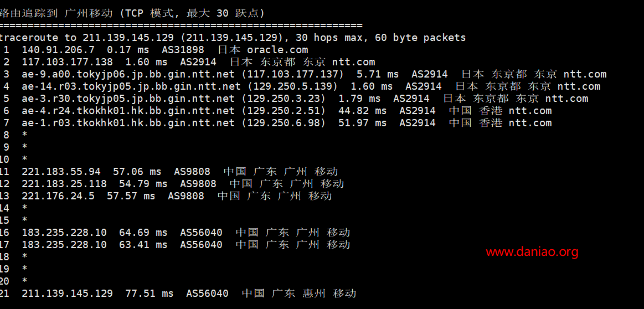This screenshot has height=309, width=644.
Task: Click the traceroute title line for 广州移动
Action: pos(132,13)
